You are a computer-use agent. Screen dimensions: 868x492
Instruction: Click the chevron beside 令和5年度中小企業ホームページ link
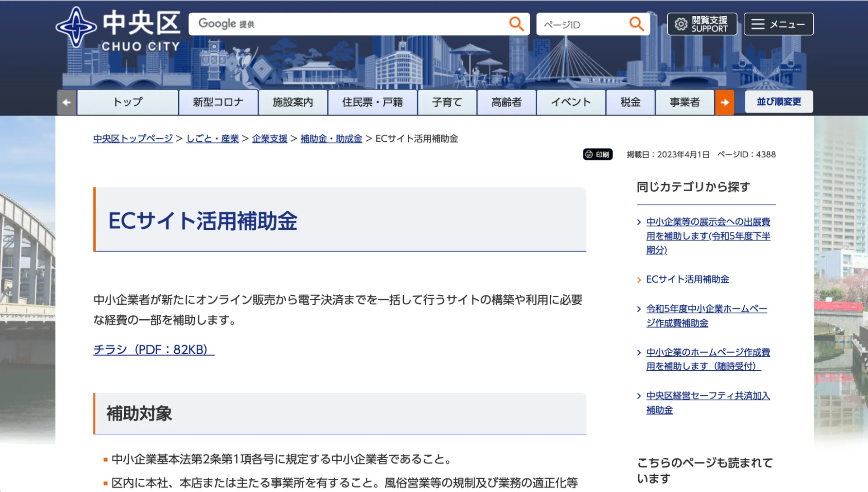639,309
